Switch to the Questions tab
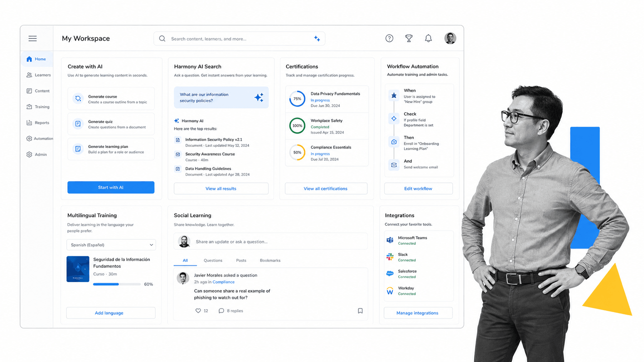 213,260
